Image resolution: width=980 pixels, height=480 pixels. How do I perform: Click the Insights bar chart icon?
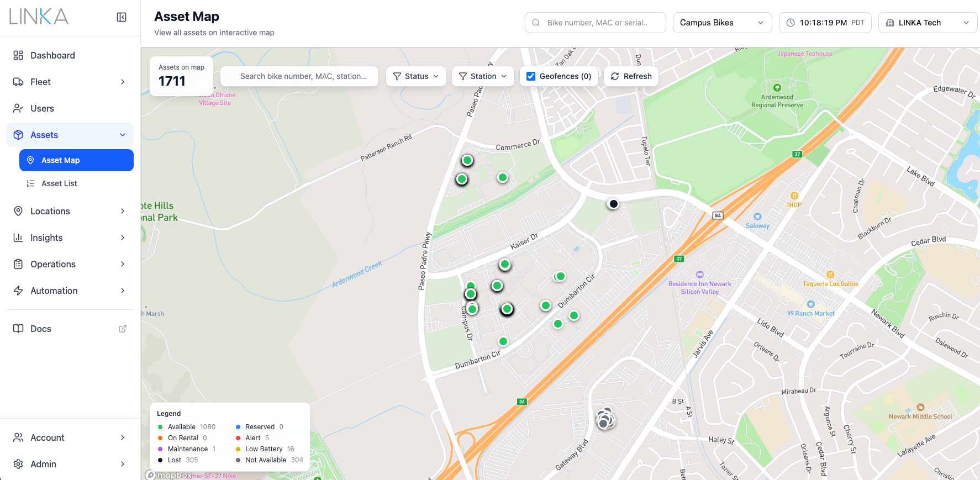point(18,238)
